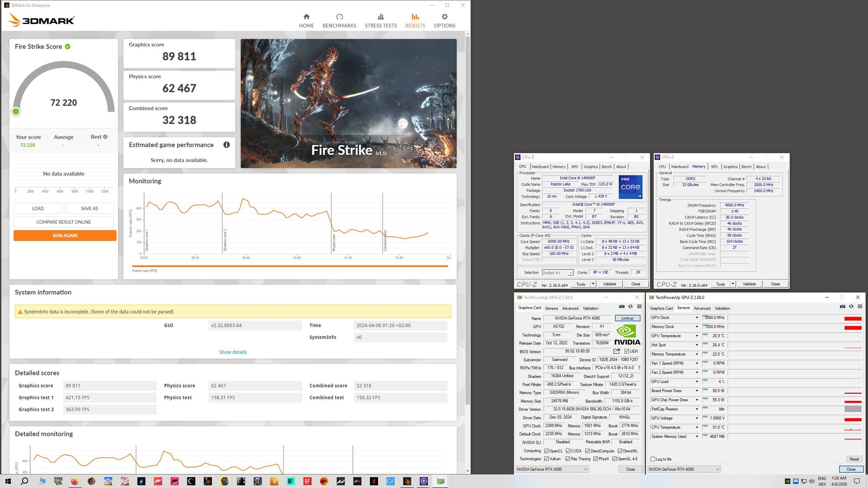Click info icon beside Estimated game performance
Screen dimensions: 868x488
(226, 145)
